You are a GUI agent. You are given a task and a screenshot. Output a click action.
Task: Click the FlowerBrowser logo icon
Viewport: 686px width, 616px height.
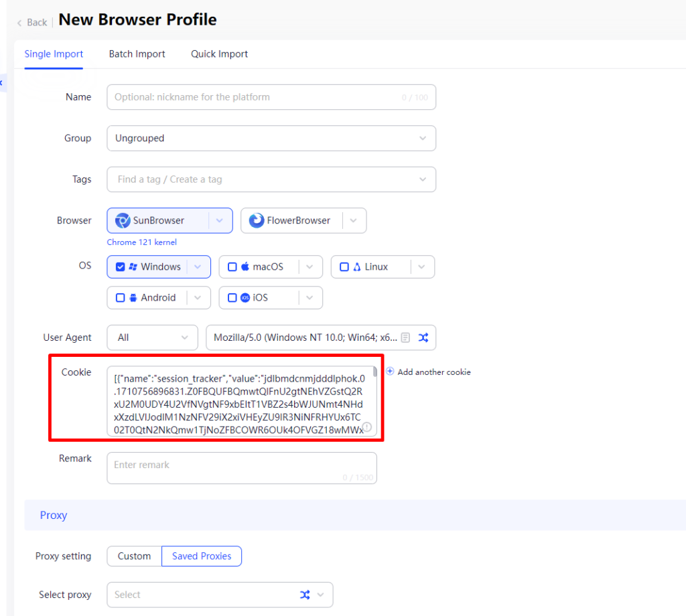[x=257, y=220]
